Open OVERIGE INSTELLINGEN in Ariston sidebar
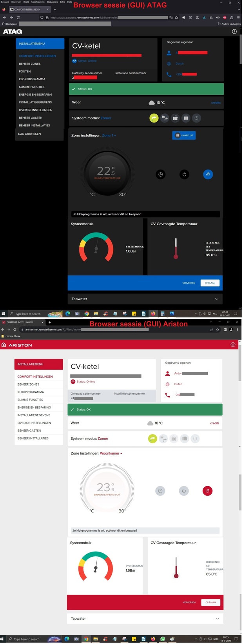Viewport: 243px width, 644px height. (34, 423)
